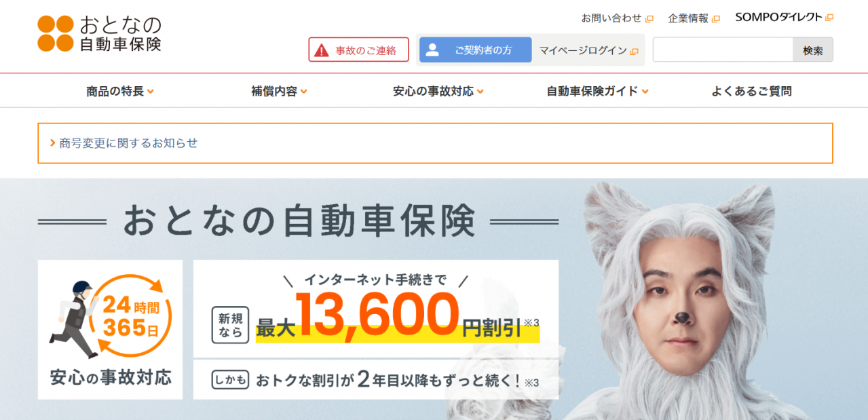This screenshot has width=868, height=420.
Task: Expand the 商品の特長 dropdown menu
Action: (x=120, y=91)
